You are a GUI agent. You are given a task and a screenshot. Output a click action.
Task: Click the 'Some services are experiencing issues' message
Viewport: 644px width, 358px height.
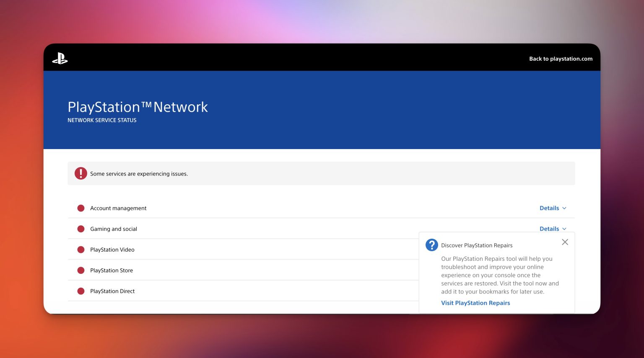(x=139, y=174)
